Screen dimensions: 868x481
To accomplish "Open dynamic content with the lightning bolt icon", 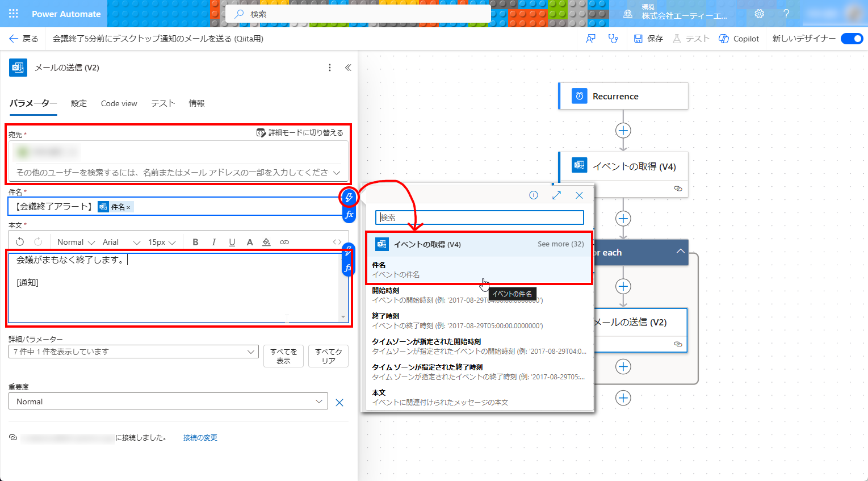I will click(349, 198).
